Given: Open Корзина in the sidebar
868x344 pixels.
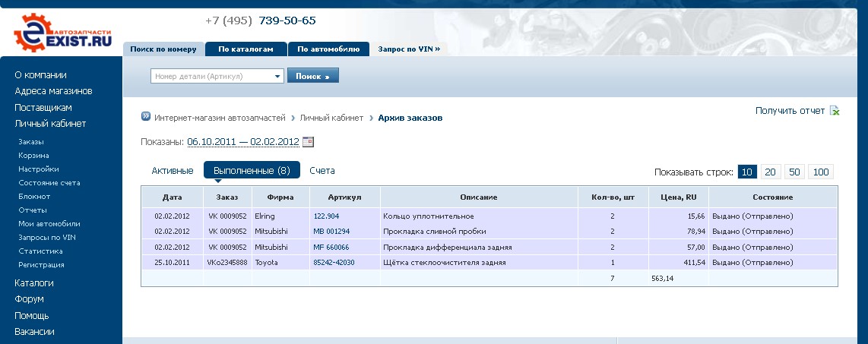Looking at the screenshot, I should click(33, 156).
